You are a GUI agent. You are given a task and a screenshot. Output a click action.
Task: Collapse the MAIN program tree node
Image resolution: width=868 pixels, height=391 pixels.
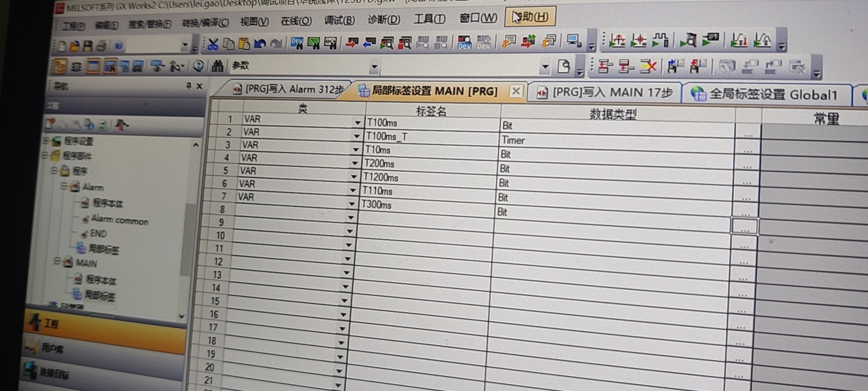click(x=57, y=261)
